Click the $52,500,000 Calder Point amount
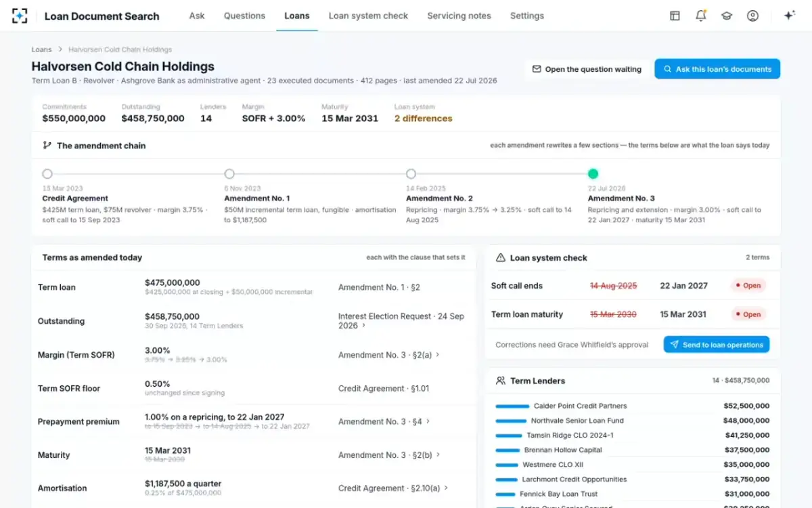This screenshot has height=508, width=812. (746, 406)
